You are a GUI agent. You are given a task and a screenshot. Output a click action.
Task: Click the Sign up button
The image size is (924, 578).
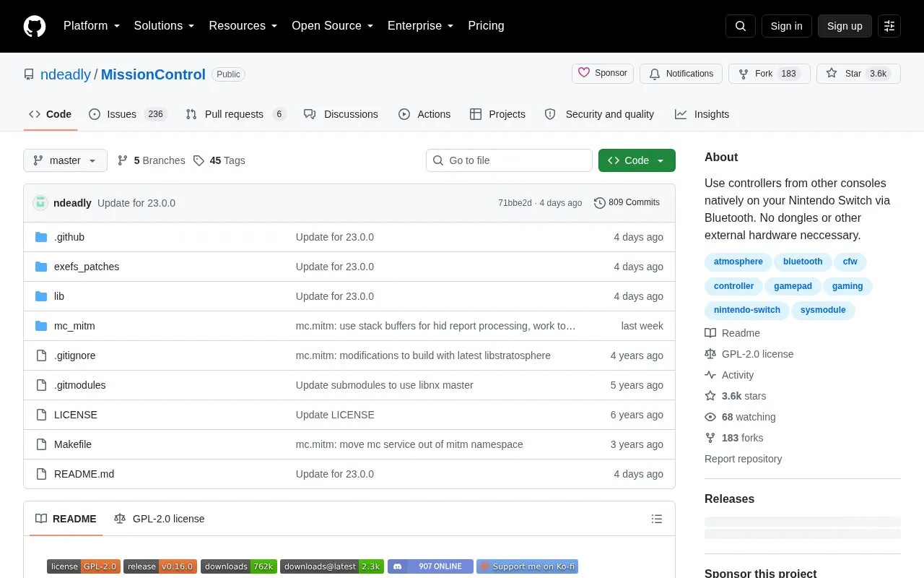(x=845, y=26)
